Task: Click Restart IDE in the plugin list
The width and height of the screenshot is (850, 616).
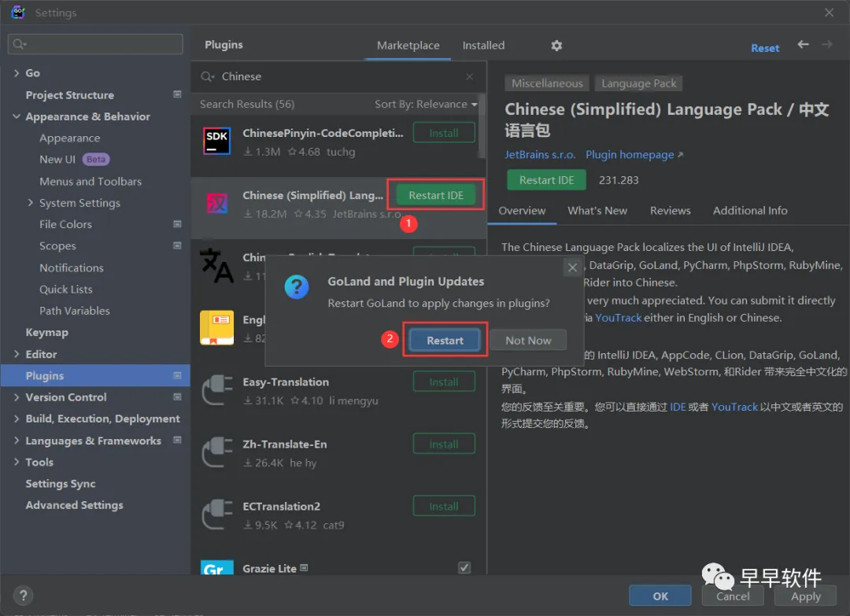Action: click(x=436, y=195)
